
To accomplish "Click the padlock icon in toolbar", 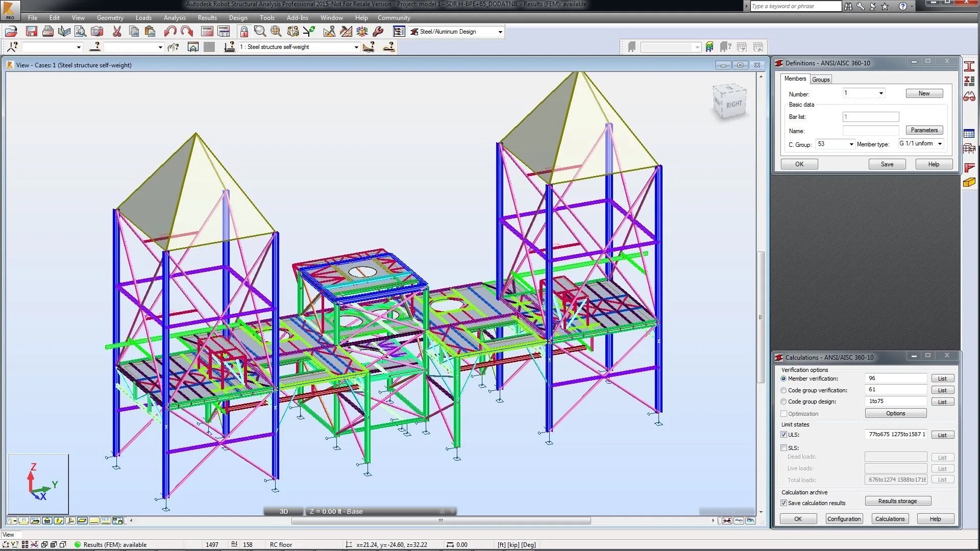I will click(244, 32).
